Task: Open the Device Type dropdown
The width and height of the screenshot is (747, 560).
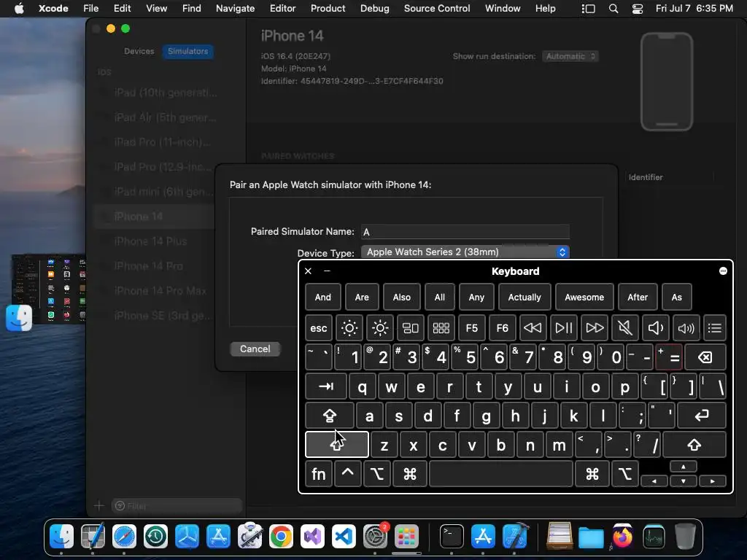Action: click(x=465, y=252)
